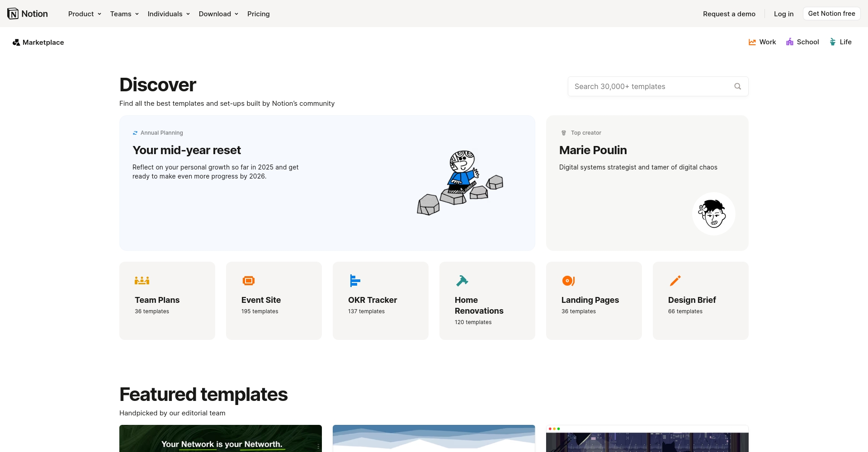Open the School category
This screenshot has width=868, height=452.
[x=802, y=42]
